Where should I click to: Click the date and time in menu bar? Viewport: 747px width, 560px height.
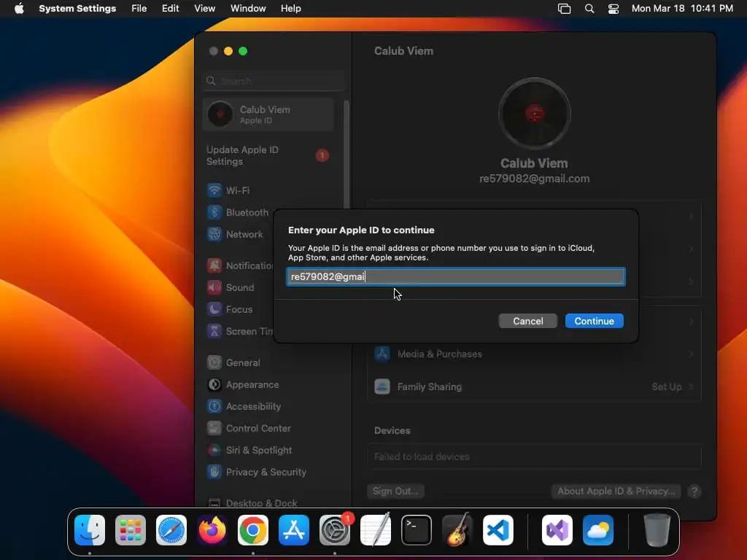pos(682,9)
